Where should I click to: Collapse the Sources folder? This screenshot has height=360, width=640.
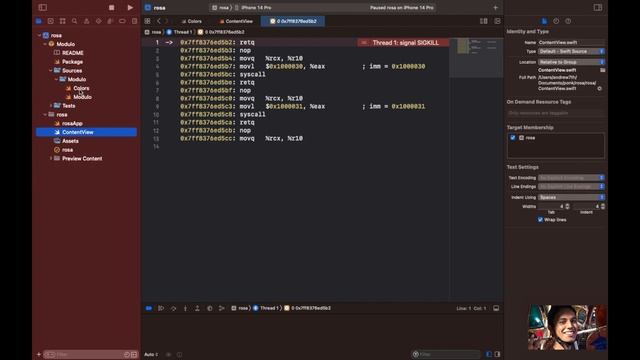[51, 71]
